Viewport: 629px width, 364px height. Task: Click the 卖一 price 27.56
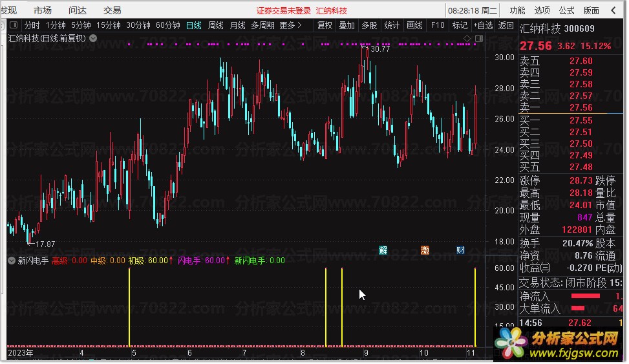pyautogui.click(x=581, y=107)
